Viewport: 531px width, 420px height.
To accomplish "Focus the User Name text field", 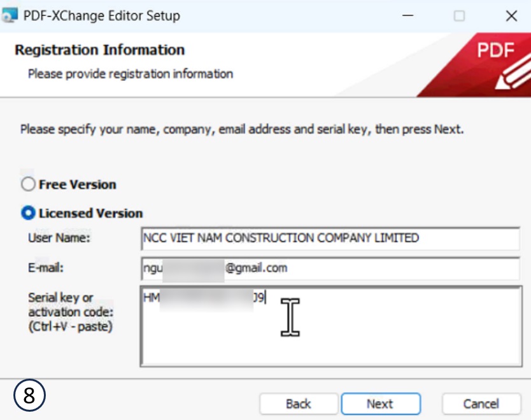I will pyautogui.click(x=330, y=239).
